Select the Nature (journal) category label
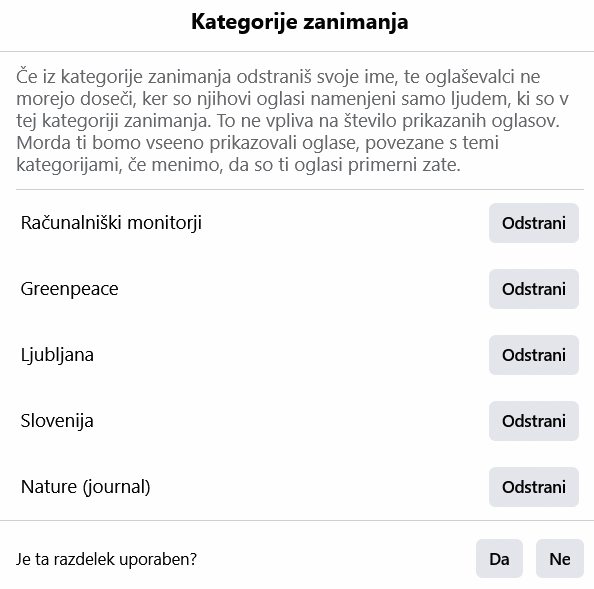The width and height of the screenshot is (594, 589). [86, 487]
